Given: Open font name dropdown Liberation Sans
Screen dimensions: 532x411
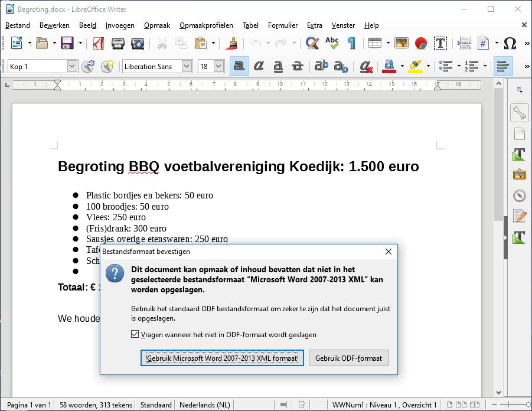Looking at the screenshot, I should (x=187, y=66).
